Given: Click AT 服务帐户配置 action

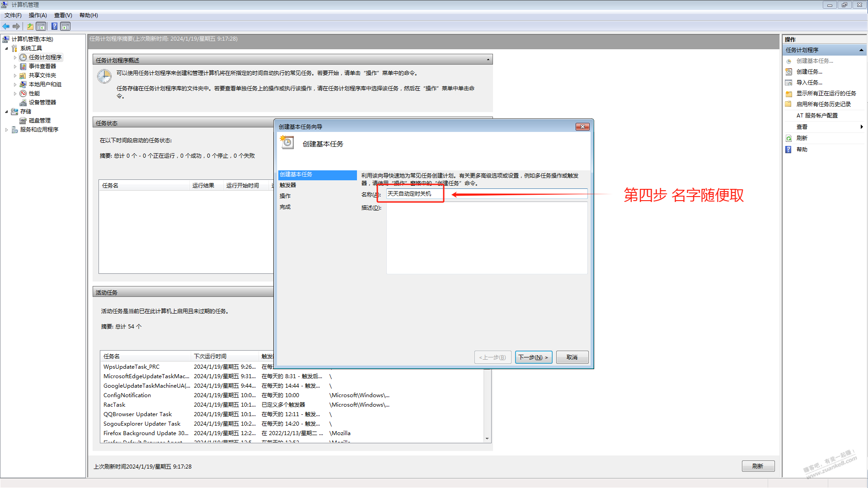Looking at the screenshot, I should click(817, 116).
